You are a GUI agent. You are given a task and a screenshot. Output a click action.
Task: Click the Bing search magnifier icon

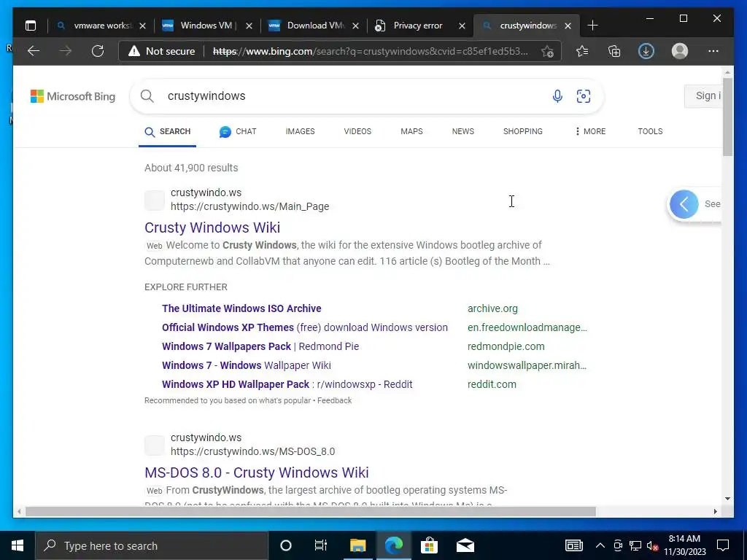147,96
